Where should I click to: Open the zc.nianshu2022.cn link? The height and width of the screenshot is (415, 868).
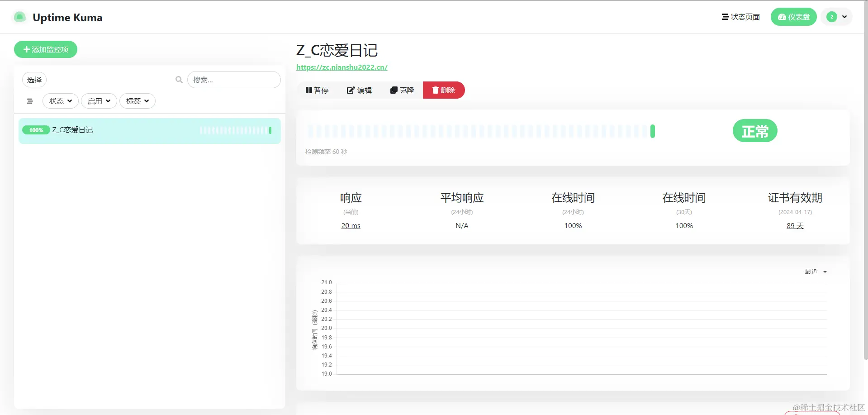(x=342, y=67)
